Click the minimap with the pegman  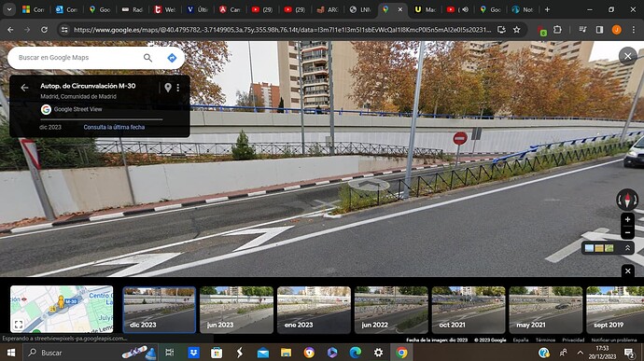click(62, 310)
